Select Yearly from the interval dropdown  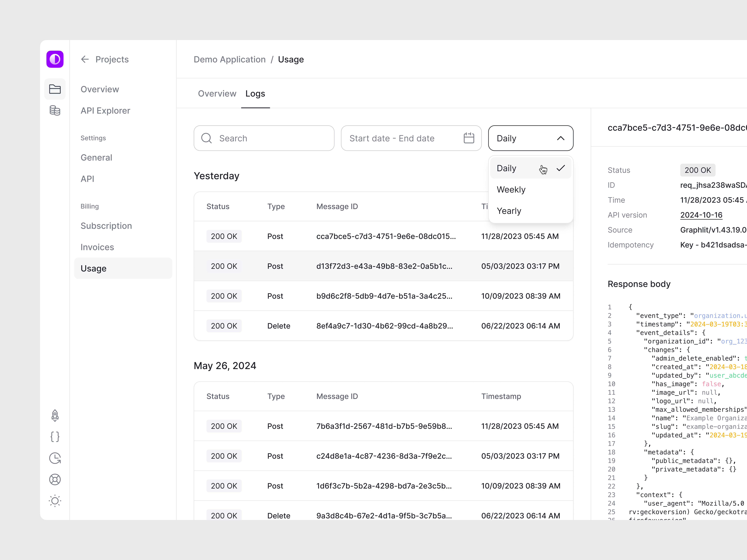(x=509, y=211)
